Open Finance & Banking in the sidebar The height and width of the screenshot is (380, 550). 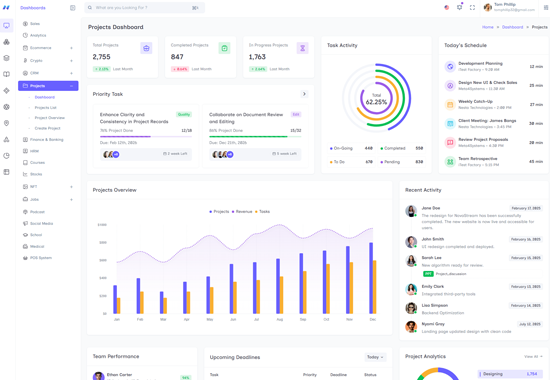pyautogui.click(x=48, y=140)
